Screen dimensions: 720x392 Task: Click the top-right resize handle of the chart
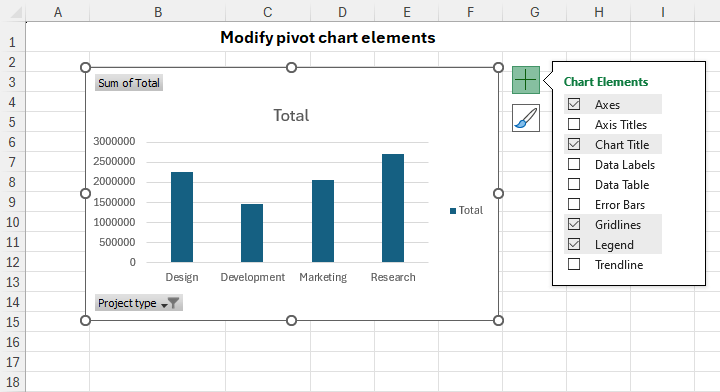click(498, 67)
